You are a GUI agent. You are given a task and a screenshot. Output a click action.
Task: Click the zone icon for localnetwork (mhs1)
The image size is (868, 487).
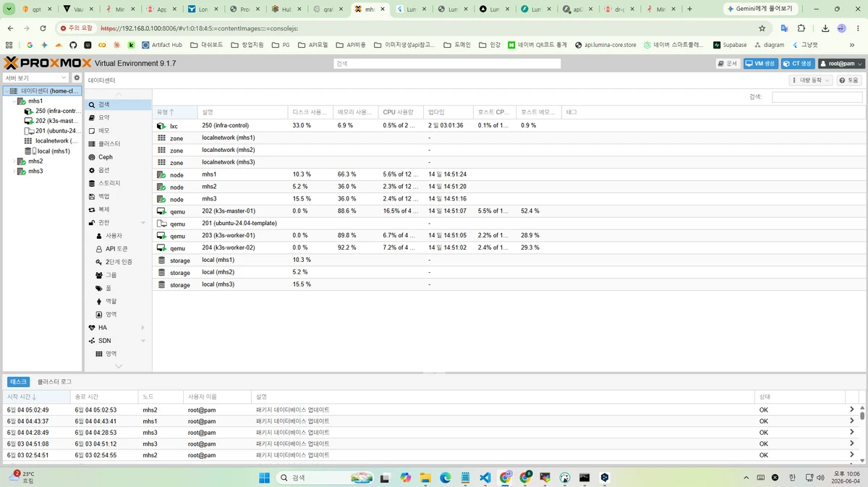point(161,138)
